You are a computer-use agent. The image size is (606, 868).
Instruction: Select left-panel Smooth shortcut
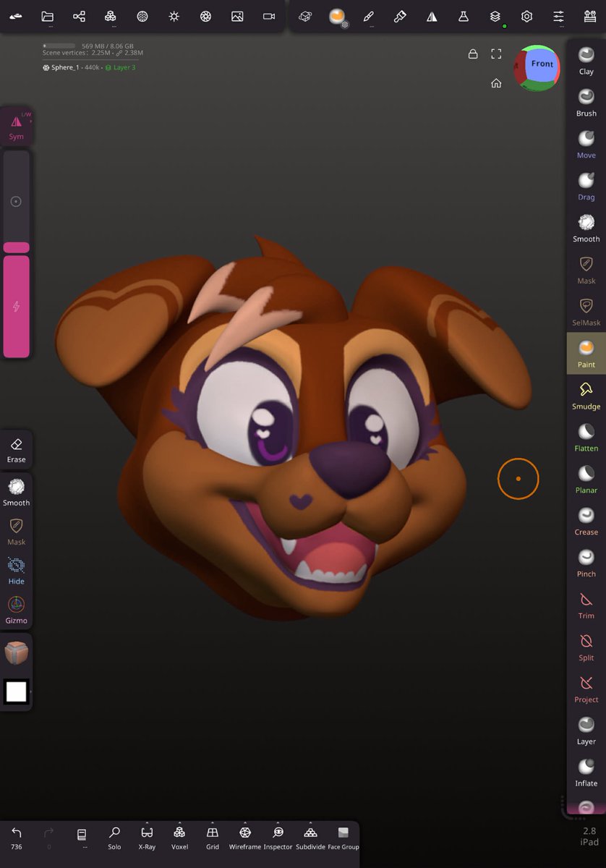click(x=16, y=492)
